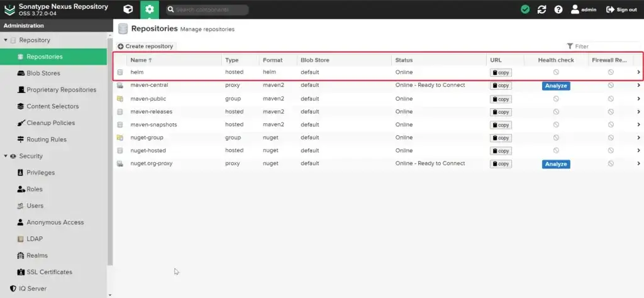This screenshot has height=298, width=644.
Task: Click the maven-central repository name
Action: [150, 85]
